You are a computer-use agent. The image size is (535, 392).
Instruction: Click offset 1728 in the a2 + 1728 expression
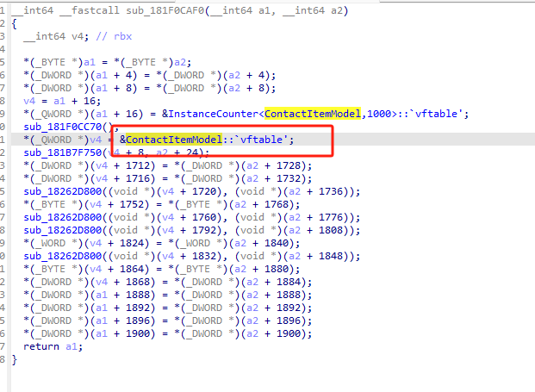click(x=289, y=165)
